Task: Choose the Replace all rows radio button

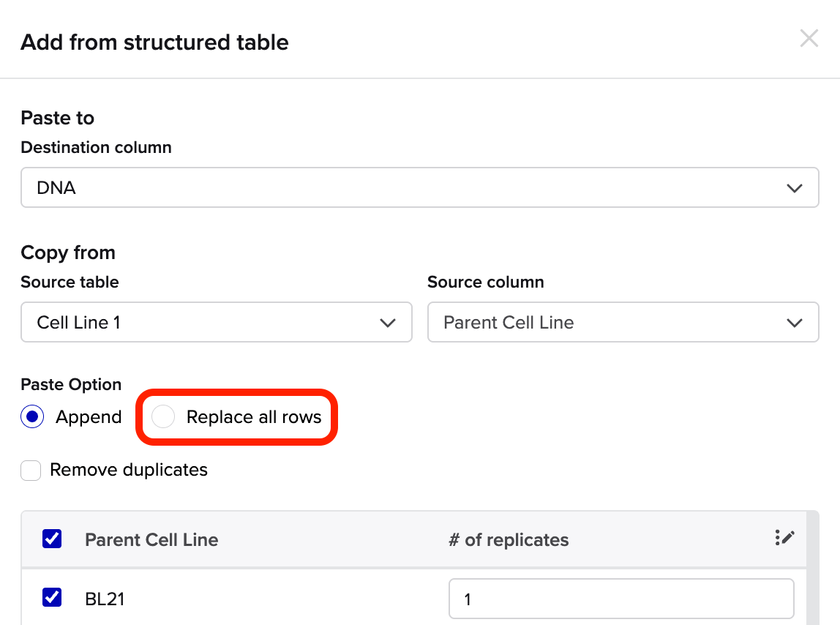Action: point(163,417)
